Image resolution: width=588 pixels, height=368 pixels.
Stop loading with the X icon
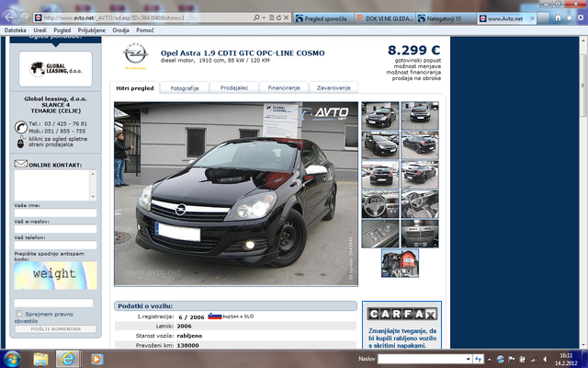(x=286, y=17)
